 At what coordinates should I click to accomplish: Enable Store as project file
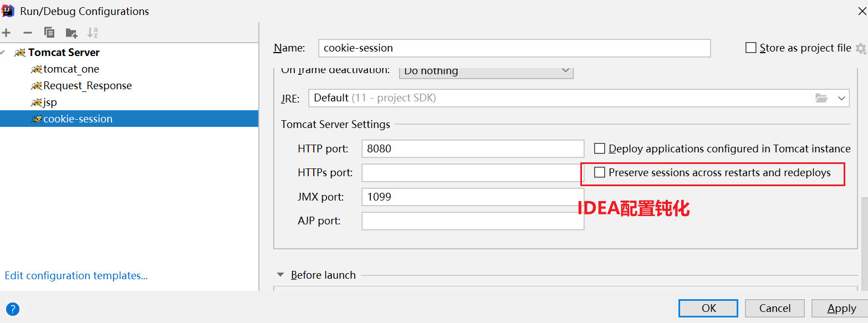pyautogui.click(x=750, y=48)
